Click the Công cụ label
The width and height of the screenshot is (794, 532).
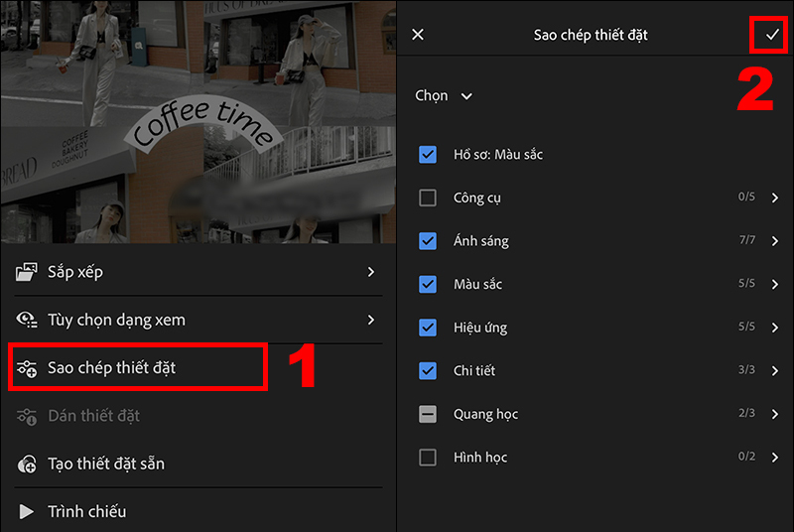477,198
